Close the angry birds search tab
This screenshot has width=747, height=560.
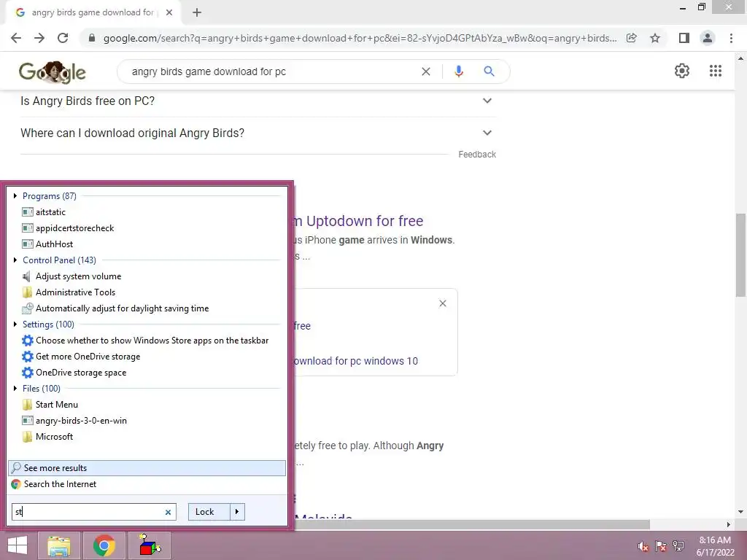pos(169,13)
